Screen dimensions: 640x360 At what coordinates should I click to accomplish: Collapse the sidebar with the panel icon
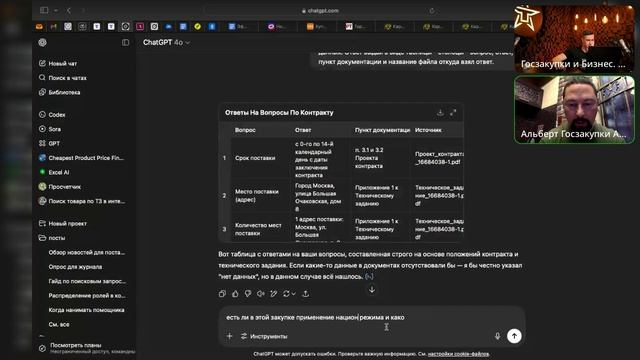click(x=125, y=42)
